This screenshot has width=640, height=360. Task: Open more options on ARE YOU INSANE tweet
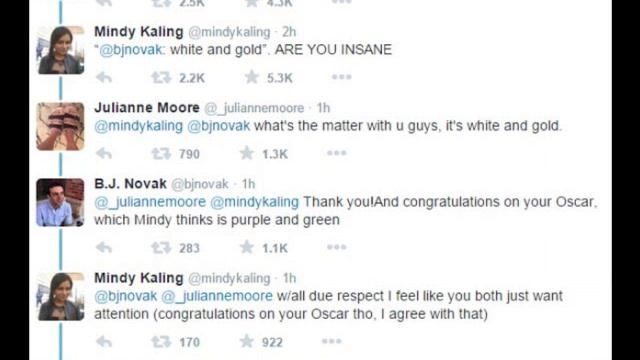click(342, 77)
